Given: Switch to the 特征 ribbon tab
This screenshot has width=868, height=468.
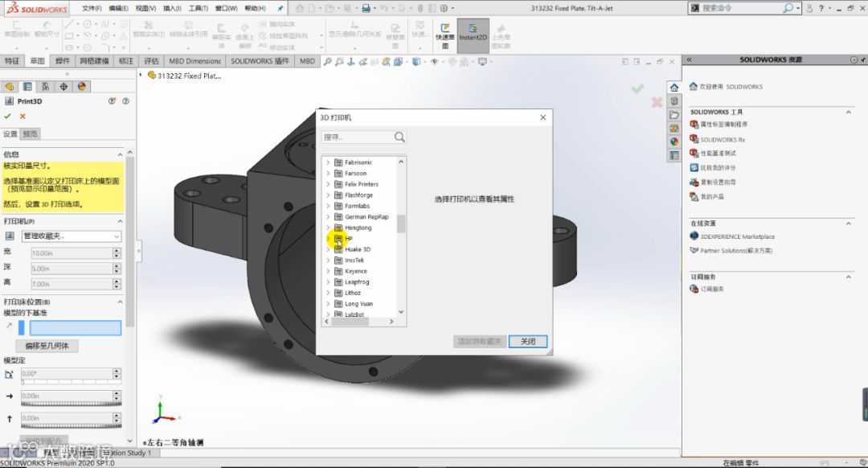Looking at the screenshot, I should click(11, 61).
